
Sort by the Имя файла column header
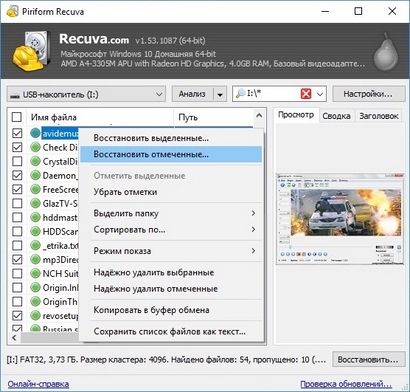coord(100,117)
